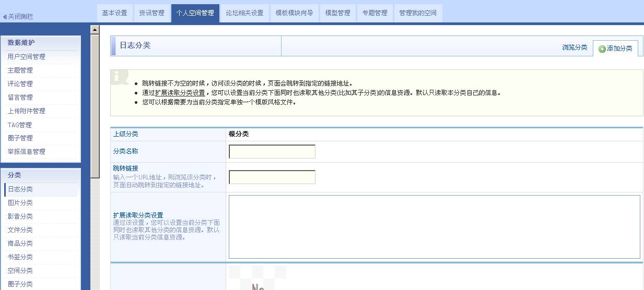The height and width of the screenshot is (290, 644).
Task: Open 圈子分类 in the sidebar
Action: [20, 284]
